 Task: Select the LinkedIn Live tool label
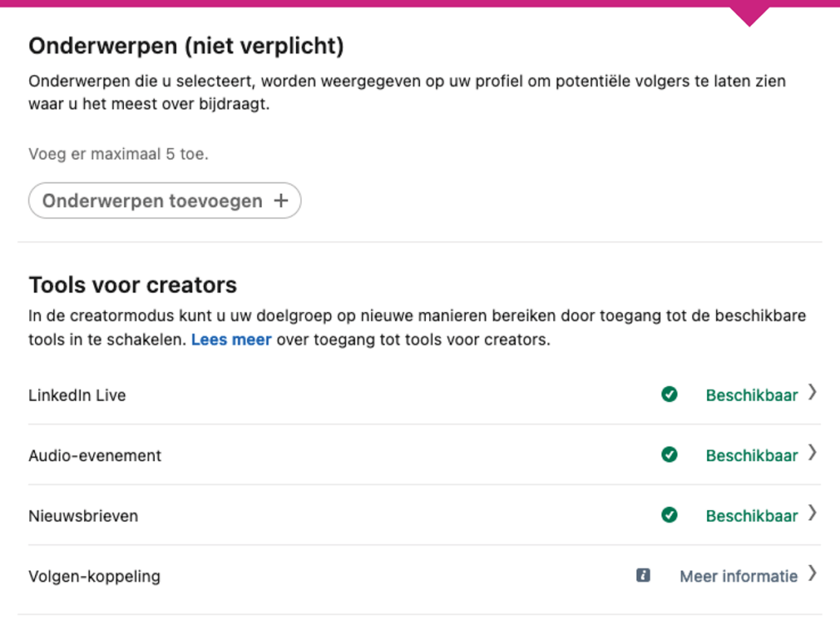[77, 395]
